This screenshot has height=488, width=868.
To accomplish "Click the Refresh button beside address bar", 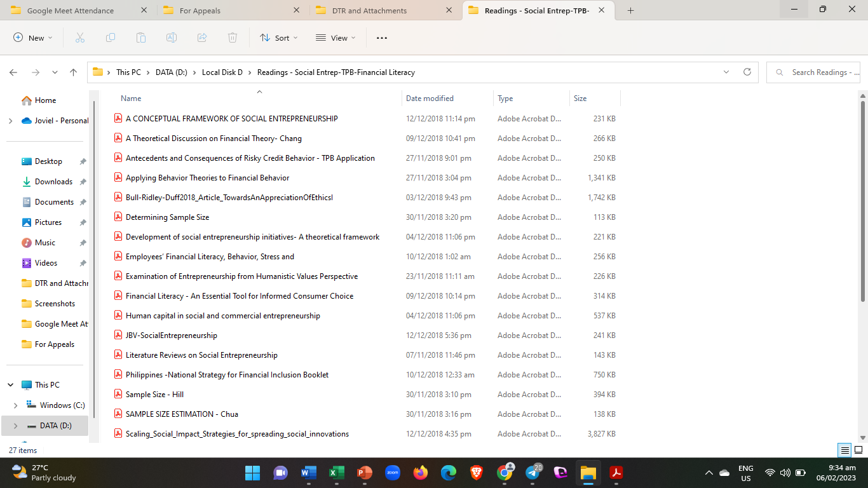I will tap(747, 72).
